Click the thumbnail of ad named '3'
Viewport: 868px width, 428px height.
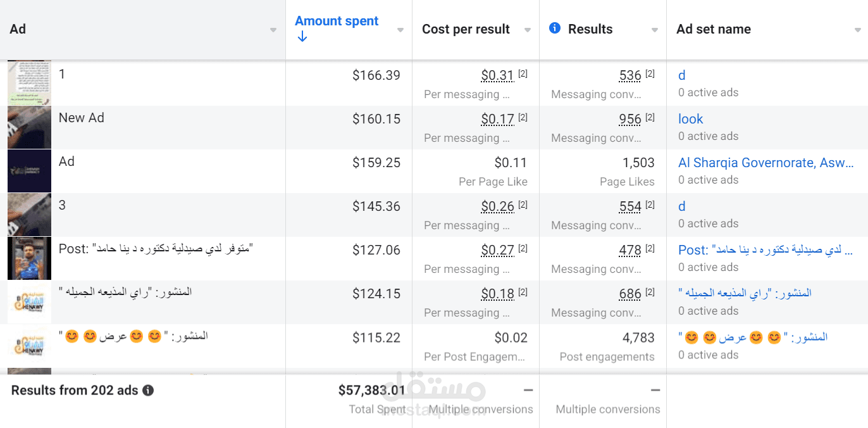click(29, 215)
